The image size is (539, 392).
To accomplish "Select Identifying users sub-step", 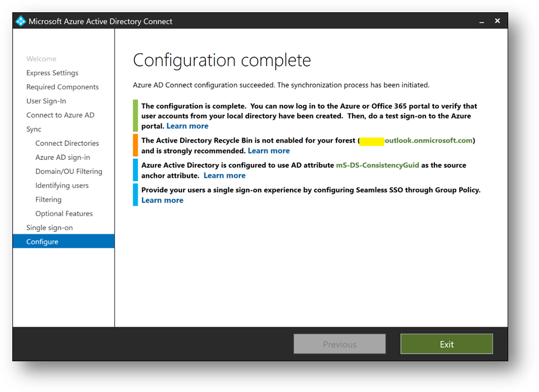I will click(x=62, y=186).
